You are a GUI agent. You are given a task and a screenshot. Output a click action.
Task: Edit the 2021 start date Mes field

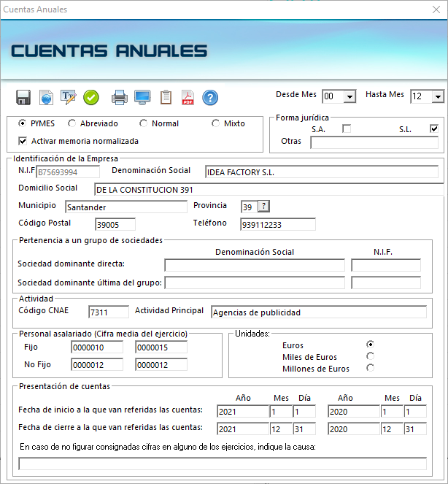(281, 412)
